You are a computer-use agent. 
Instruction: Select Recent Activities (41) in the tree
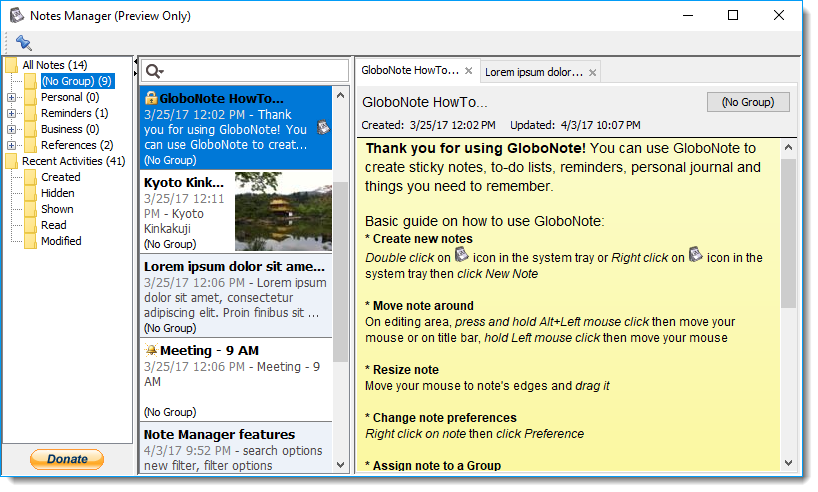74,161
